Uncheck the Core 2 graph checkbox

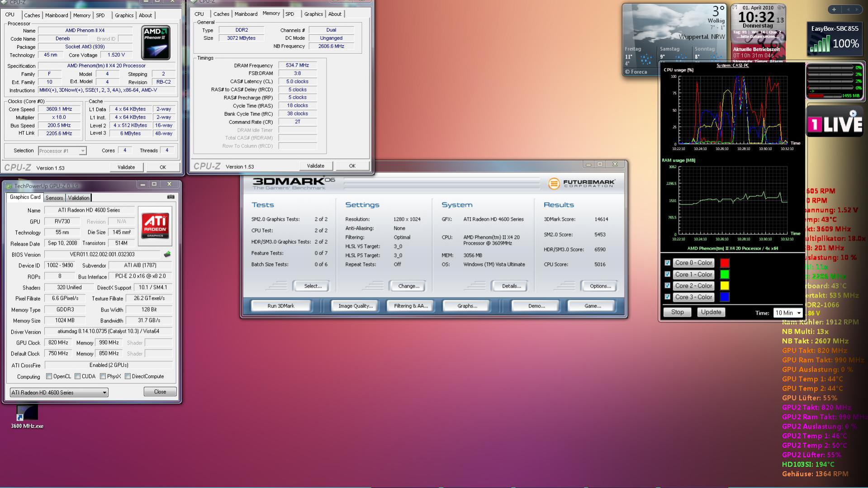[667, 285]
